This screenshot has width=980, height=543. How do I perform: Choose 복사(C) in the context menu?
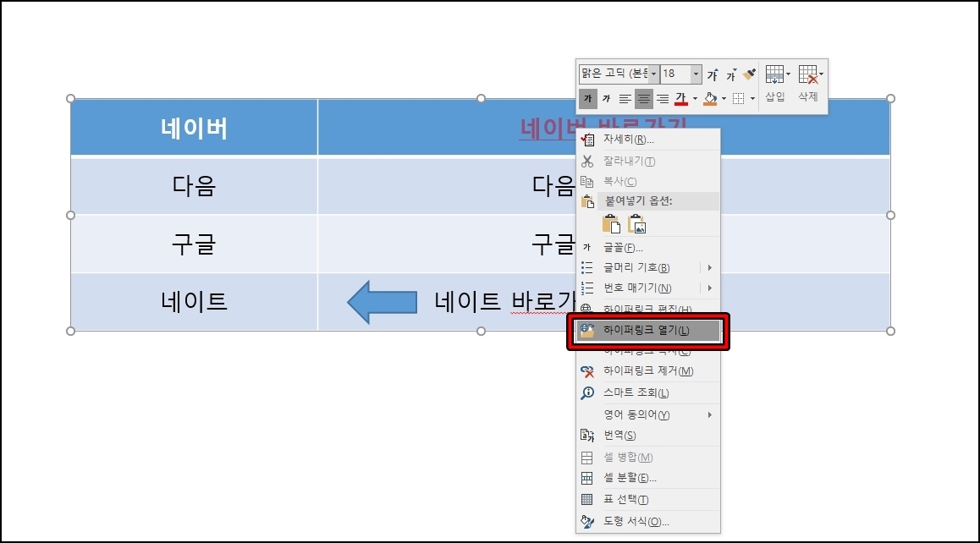[647, 181]
